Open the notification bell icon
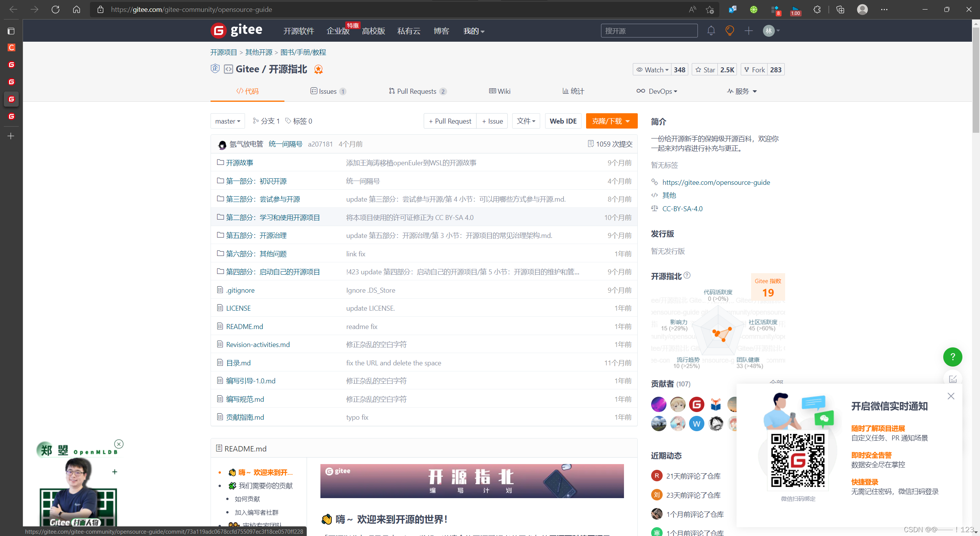Image resolution: width=980 pixels, height=536 pixels. click(711, 31)
